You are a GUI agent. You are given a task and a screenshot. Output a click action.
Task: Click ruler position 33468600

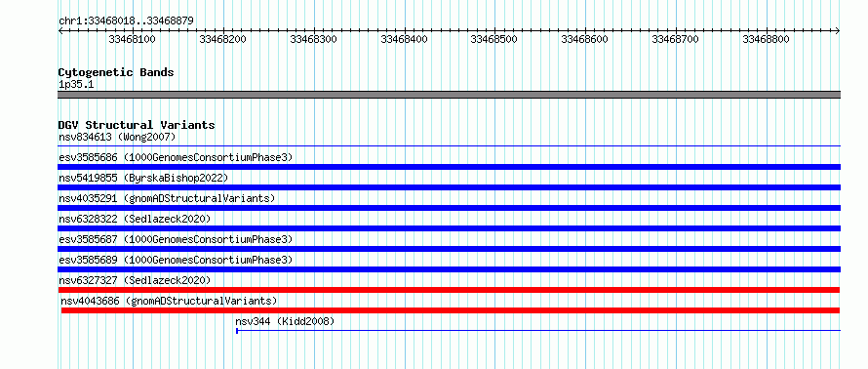coord(584,39)
